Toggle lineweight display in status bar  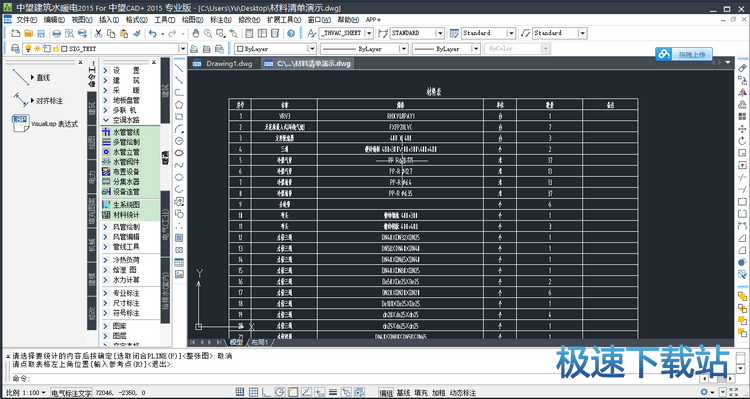(x=332, y=392)
